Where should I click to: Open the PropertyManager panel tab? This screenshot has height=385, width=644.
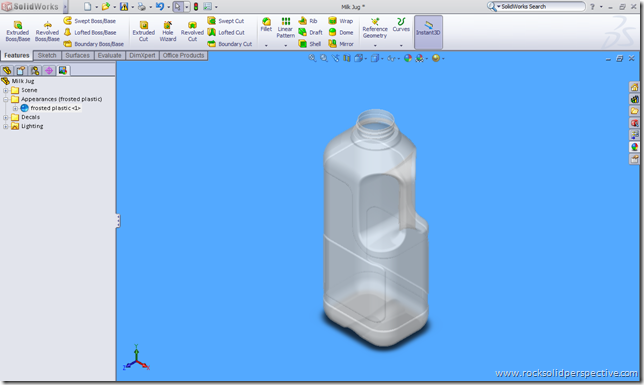(21, 71)
